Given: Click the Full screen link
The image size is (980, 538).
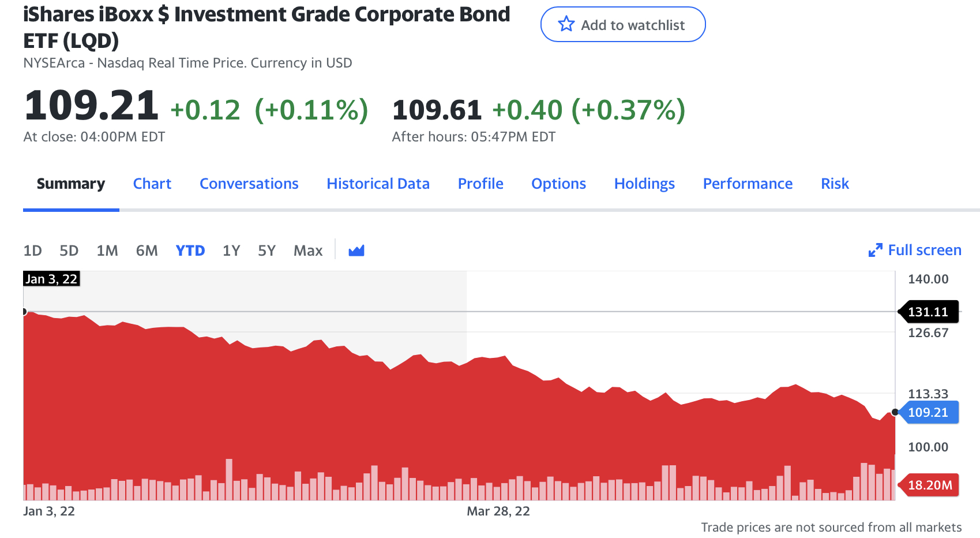Looking at the screenshot, I should click(924, 250).
